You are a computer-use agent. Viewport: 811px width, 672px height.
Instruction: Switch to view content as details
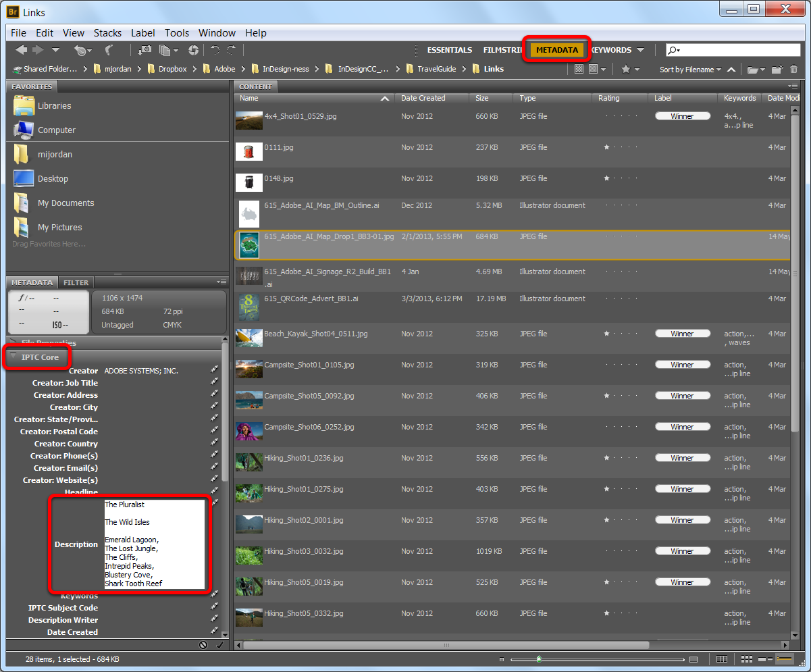coord(766,659)
